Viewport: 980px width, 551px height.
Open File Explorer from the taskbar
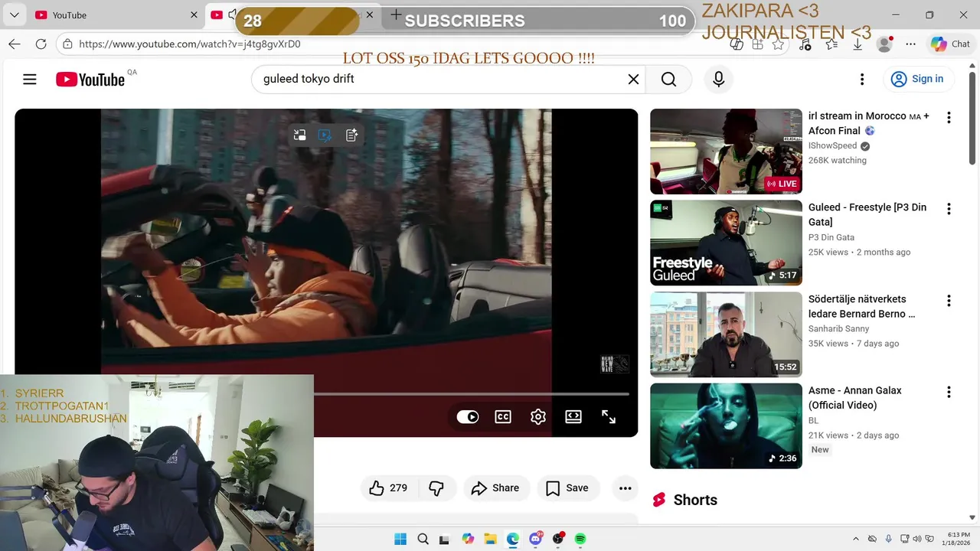(490, 539)
